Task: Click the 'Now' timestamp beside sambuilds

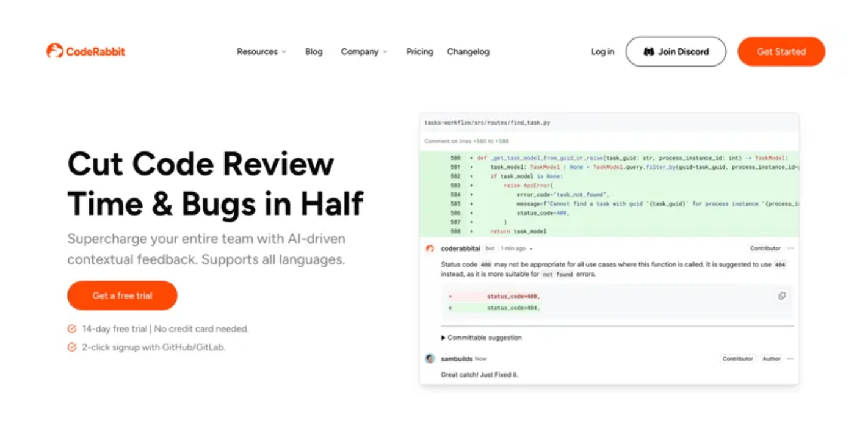Action: tap(481, 359)
